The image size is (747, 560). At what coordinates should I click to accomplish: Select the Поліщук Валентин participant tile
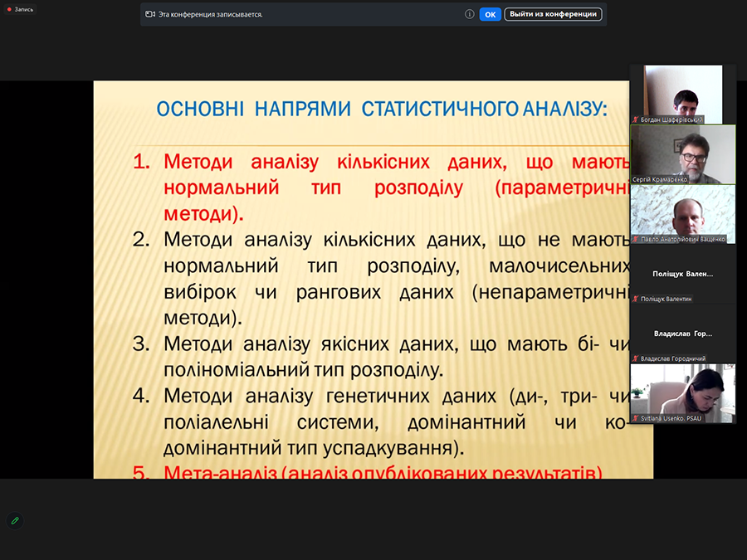tap(683, 274)
